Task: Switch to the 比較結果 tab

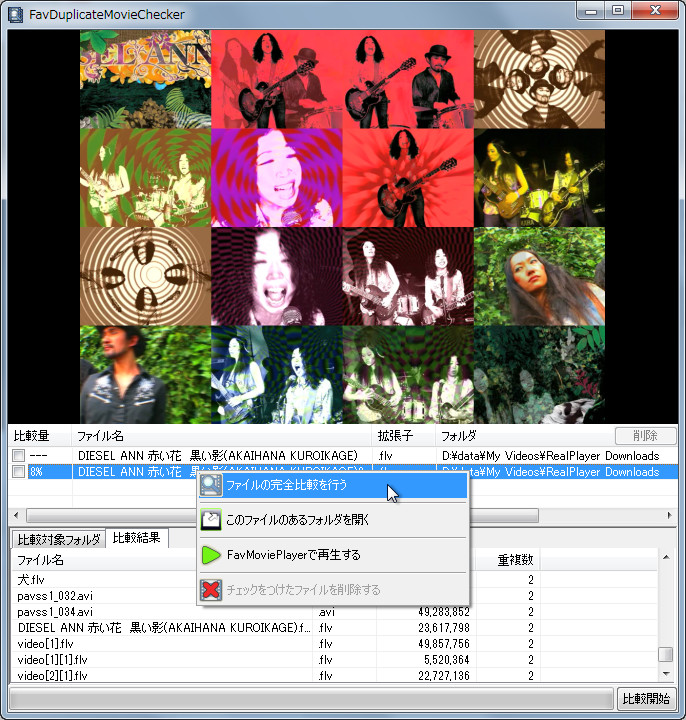Action: click(136, 538)
